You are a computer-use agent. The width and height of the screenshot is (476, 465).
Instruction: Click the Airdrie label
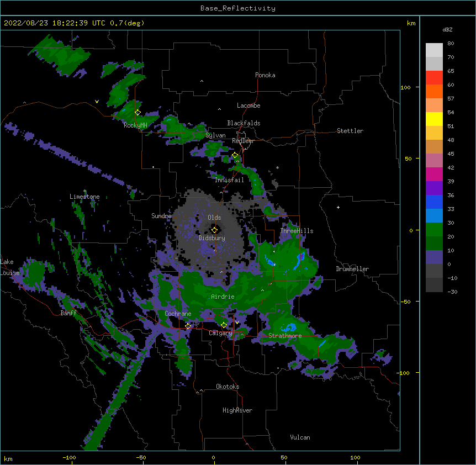point(223,297)
